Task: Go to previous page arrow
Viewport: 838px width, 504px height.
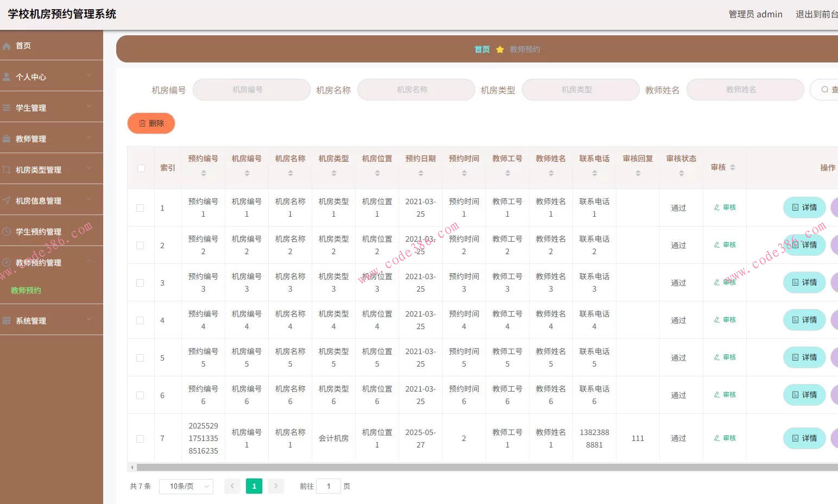Action: click(x=232, y=486)
